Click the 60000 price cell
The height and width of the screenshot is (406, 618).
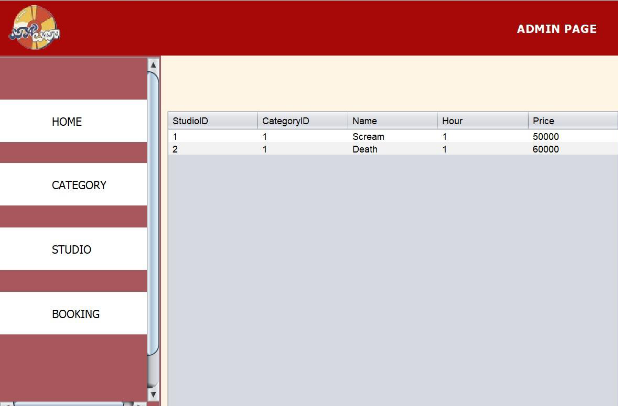(x=546, y=149)
